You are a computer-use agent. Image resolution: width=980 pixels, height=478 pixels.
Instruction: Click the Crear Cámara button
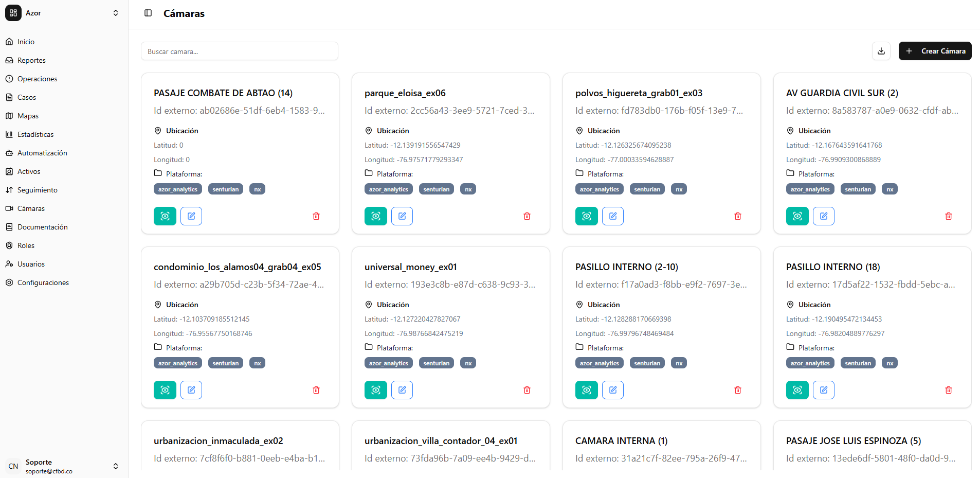935,51
